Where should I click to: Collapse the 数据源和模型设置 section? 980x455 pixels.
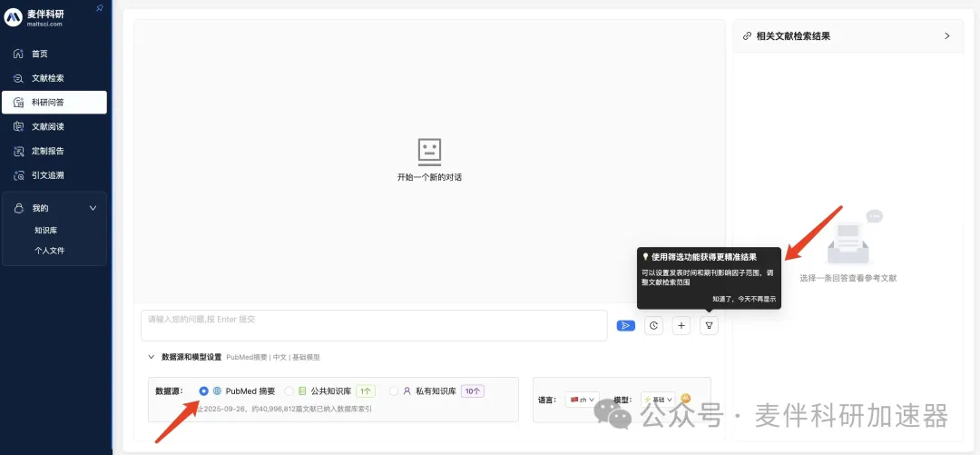[151, 357]
